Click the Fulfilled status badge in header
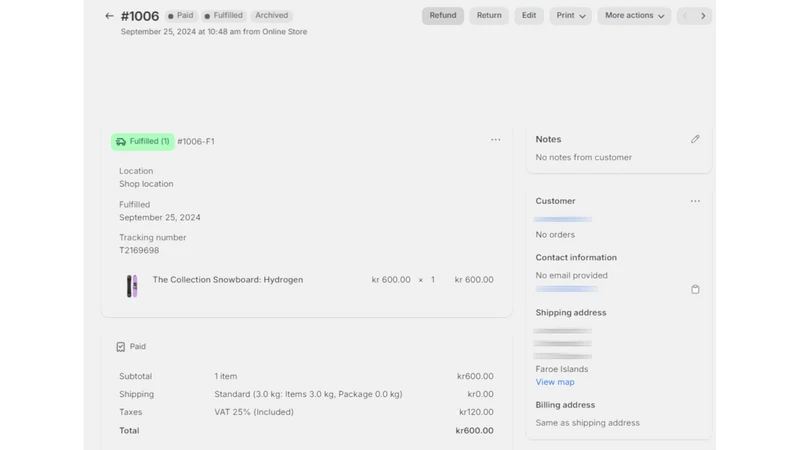 click(x=223, y=16)
